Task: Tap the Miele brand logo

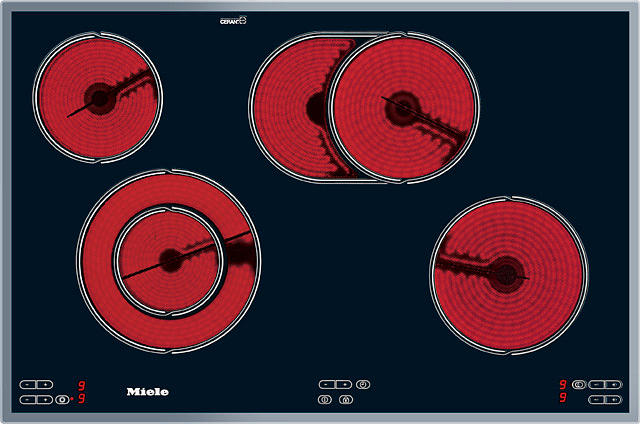Action: [x=147, y=392]
